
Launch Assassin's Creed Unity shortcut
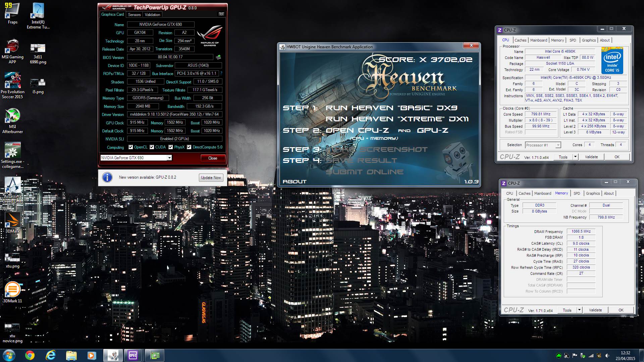12,190
